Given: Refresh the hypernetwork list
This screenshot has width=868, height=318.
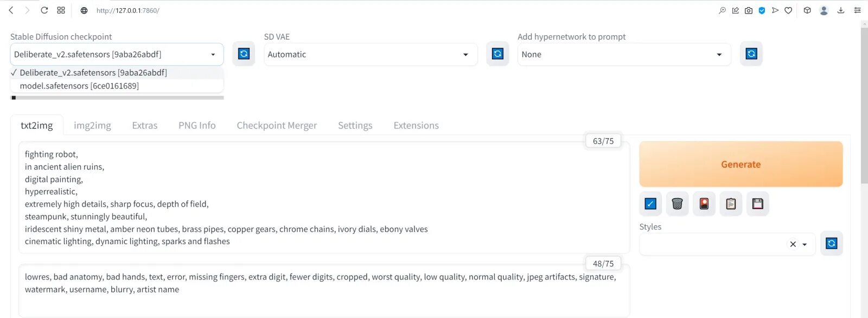Looking at the screenshot, I should coord(751,54).
